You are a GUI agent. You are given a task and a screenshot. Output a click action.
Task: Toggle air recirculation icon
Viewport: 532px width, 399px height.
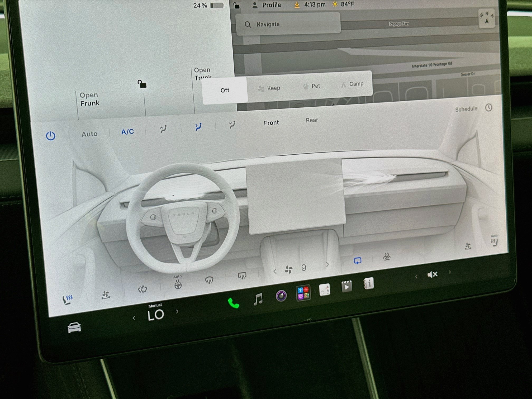tap(357, 261)
